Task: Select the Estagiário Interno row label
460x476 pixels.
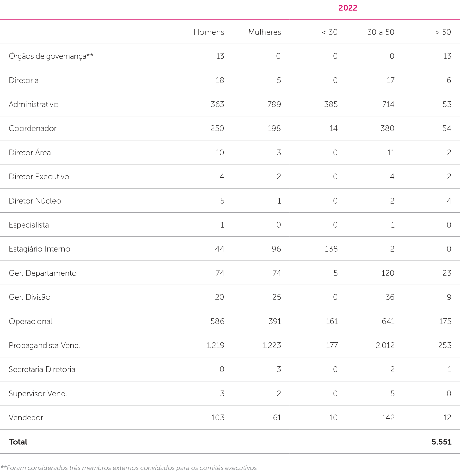Action: (39, 249)
